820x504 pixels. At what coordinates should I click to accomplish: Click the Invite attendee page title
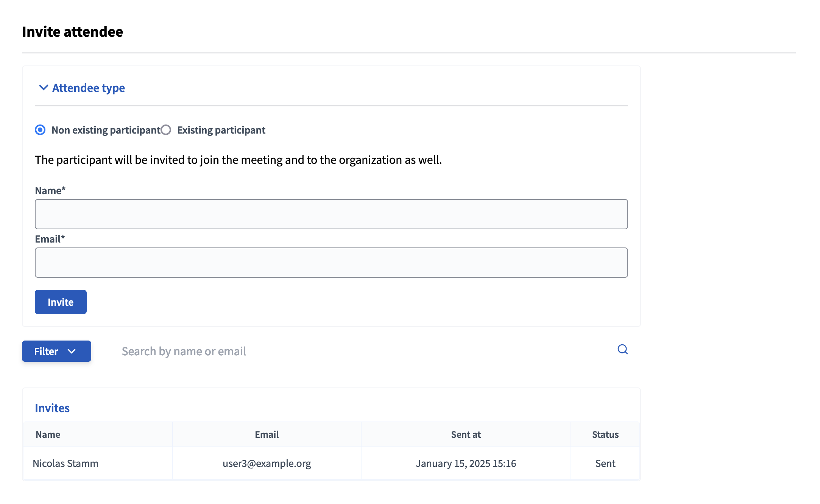[73, 32]
